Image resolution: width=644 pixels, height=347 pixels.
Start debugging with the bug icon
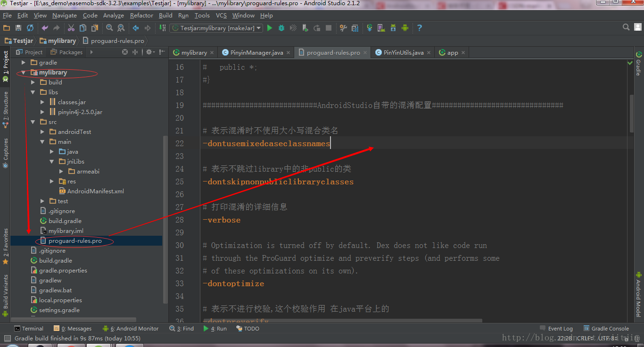tap(281, 28)
